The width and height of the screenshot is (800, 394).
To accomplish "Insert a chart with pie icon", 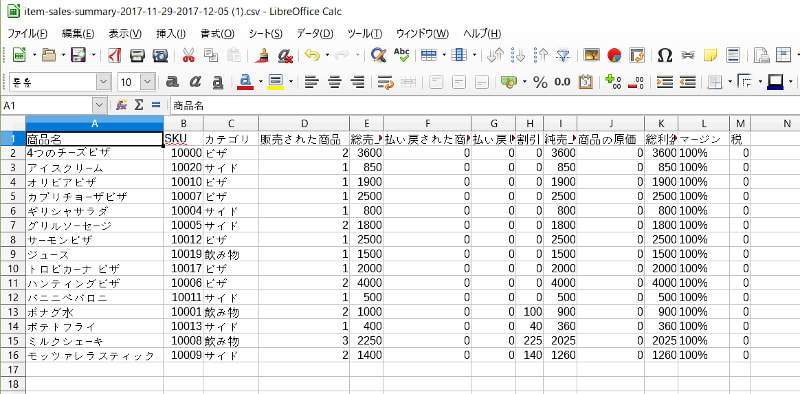I will pyautogui.click(x=614, y=55).
